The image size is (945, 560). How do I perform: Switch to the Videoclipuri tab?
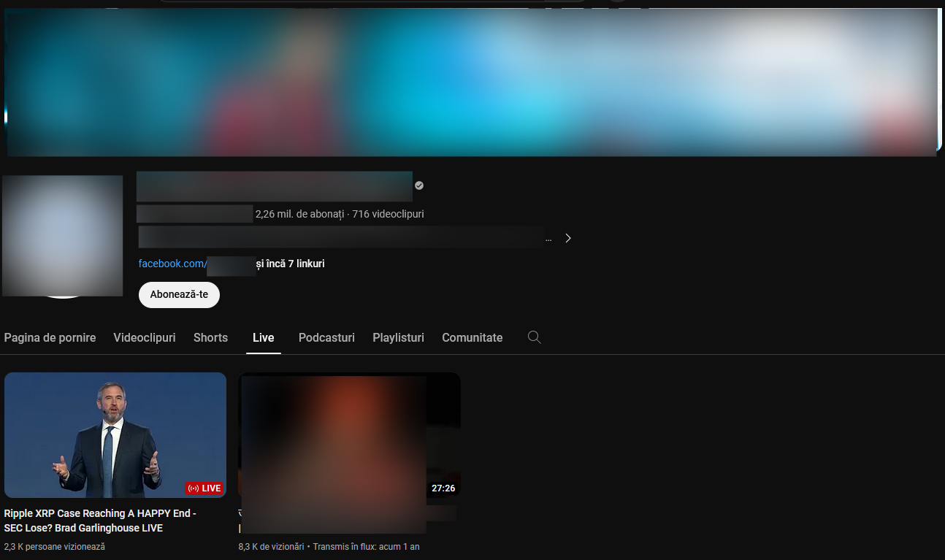[145, 337]
